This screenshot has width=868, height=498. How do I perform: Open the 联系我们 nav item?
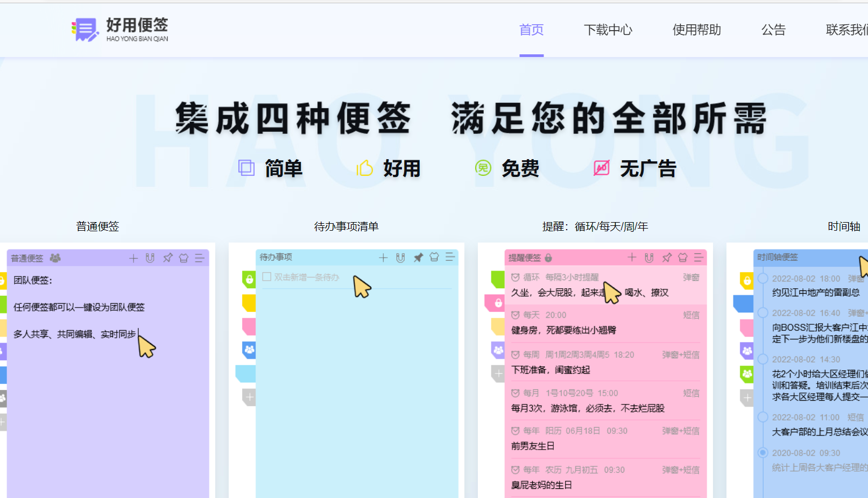[847, 30]
